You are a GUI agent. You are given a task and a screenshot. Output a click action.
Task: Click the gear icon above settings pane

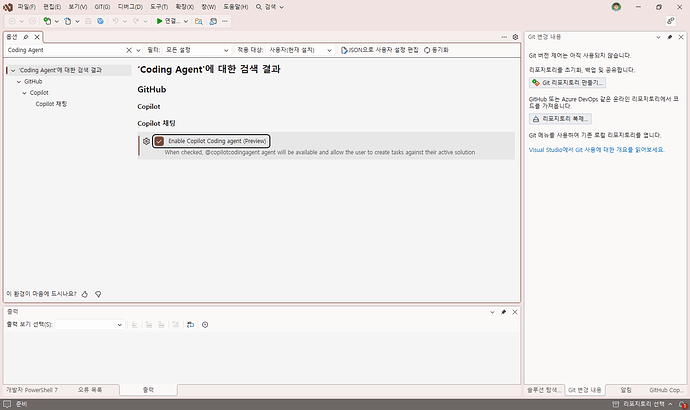(515, 37)
